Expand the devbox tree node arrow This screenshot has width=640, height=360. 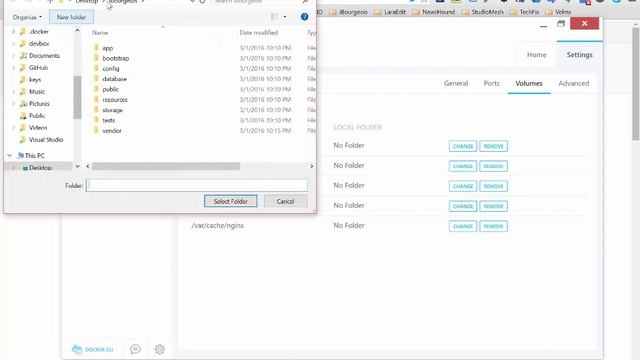point(13,43)
